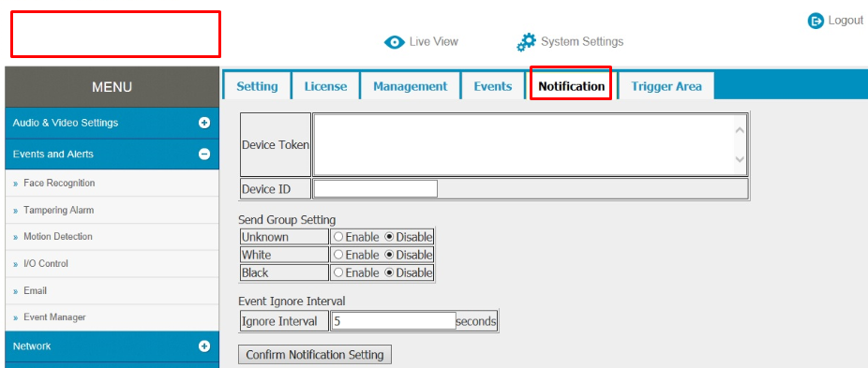Collapse Events and Alerts minus icon
868x368 pixels.
pyautogui.click(x=204, y=155)
